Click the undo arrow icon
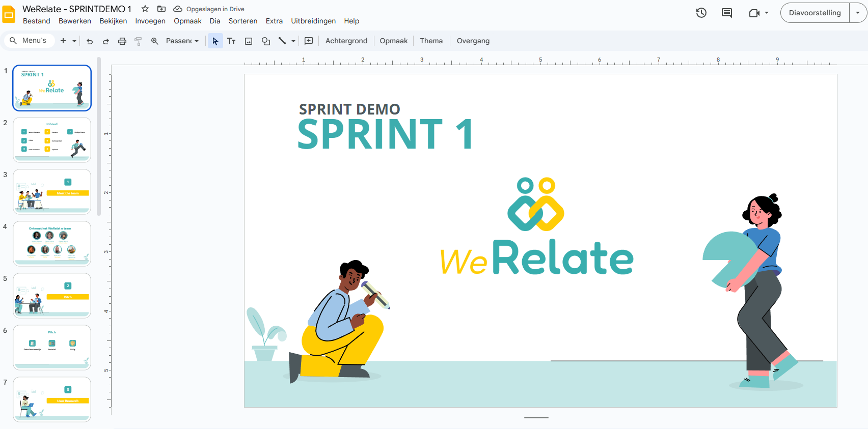868x429 pixels. point(90,41)
